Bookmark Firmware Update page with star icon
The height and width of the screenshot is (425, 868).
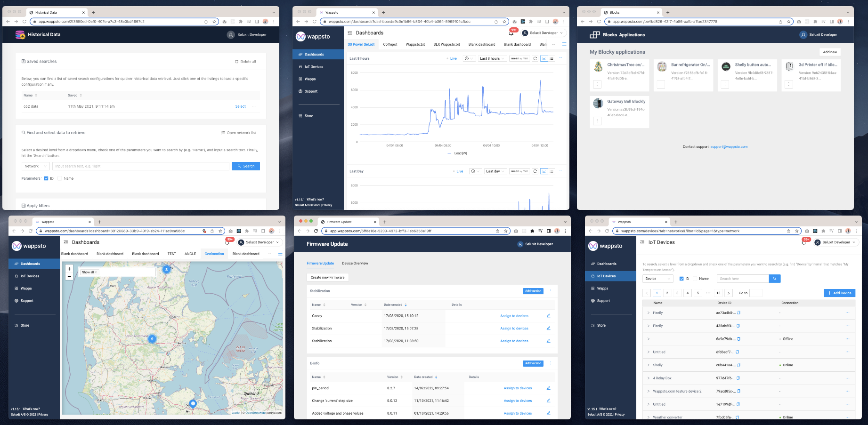point(506,231)
